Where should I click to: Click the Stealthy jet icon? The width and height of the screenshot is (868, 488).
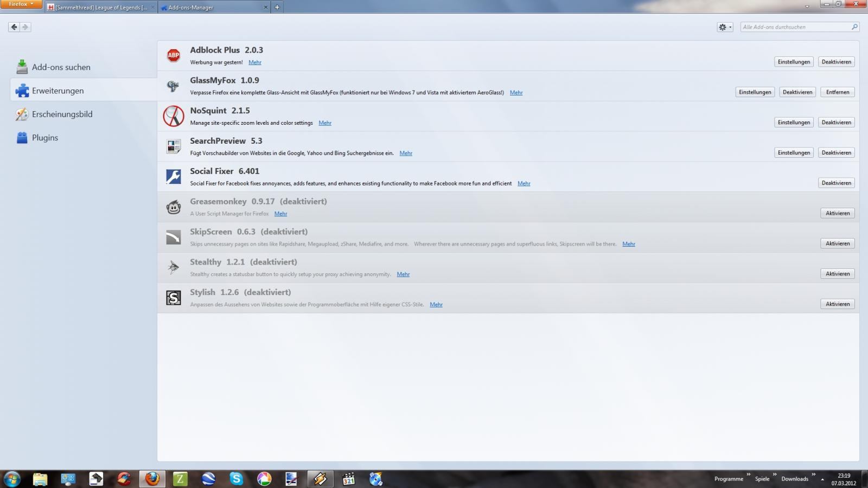[174, 268]
